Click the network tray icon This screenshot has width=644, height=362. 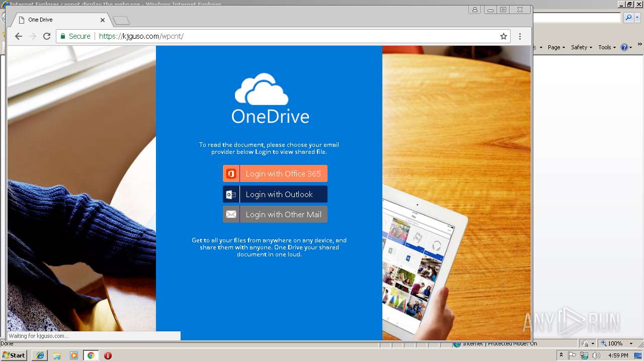point(584,355)
